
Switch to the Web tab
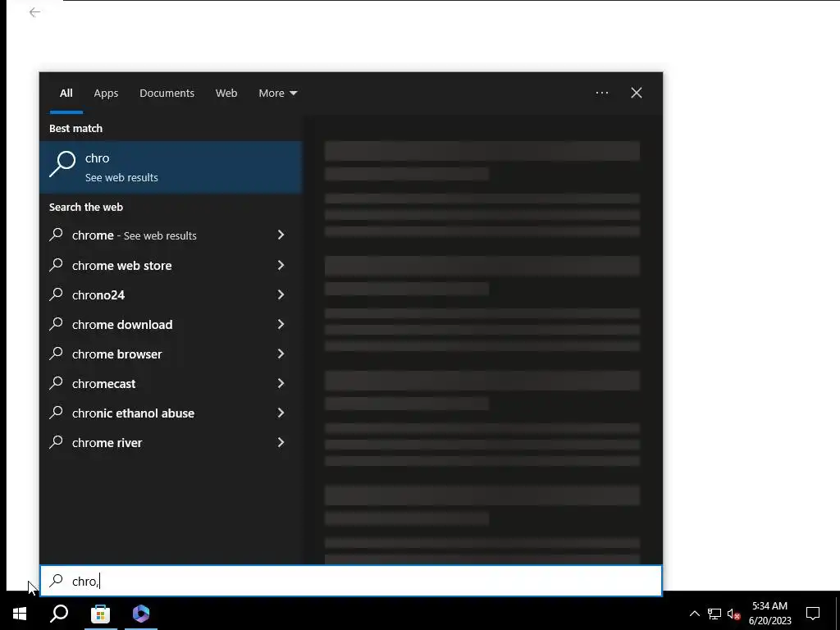pyautogui.click(x=226, y=94)
